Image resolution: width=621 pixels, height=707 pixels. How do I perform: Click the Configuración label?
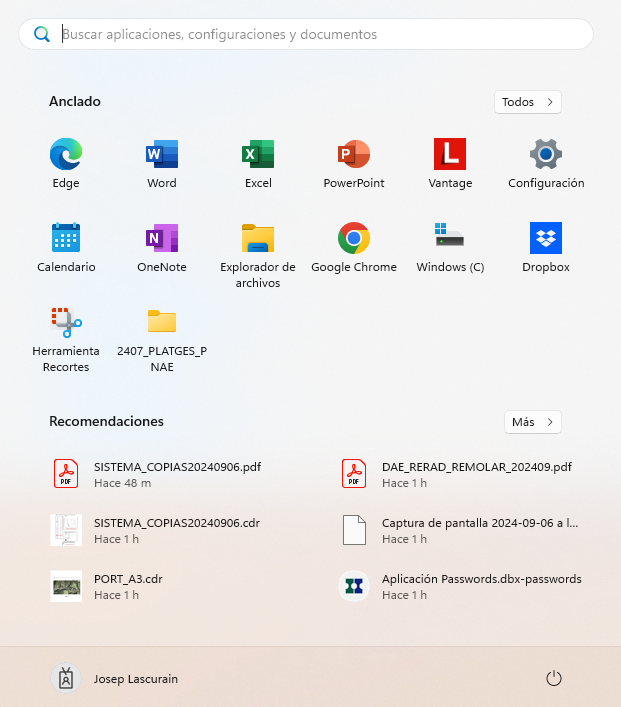tap(546, 183)
